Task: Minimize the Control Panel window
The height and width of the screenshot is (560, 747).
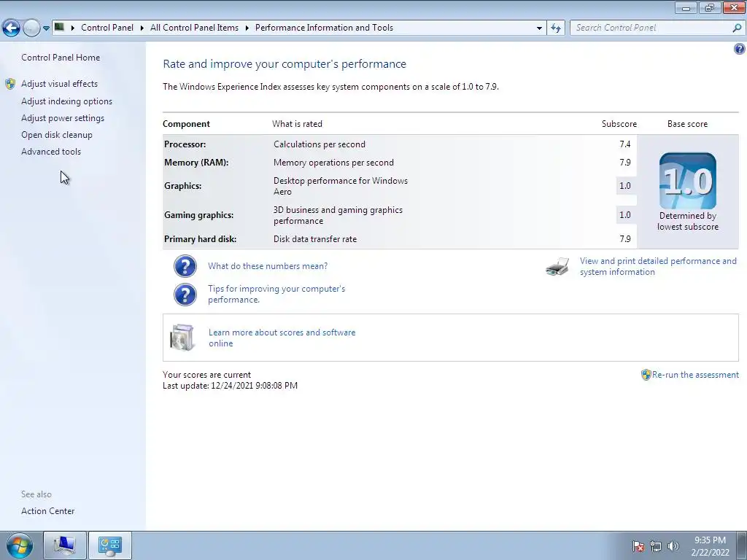Action: 686,7
